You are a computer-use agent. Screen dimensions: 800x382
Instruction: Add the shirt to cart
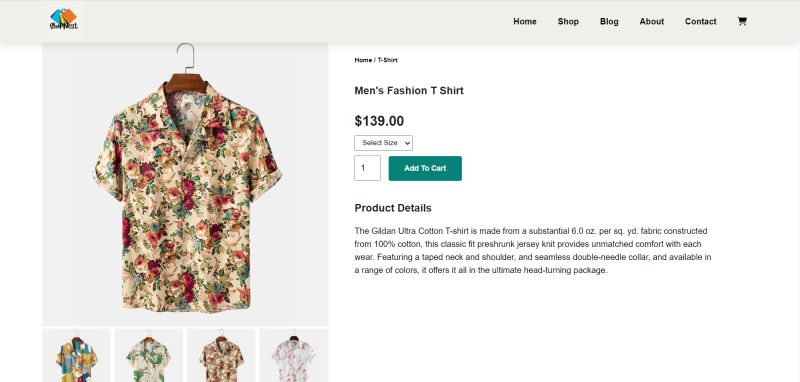[425, 168]
